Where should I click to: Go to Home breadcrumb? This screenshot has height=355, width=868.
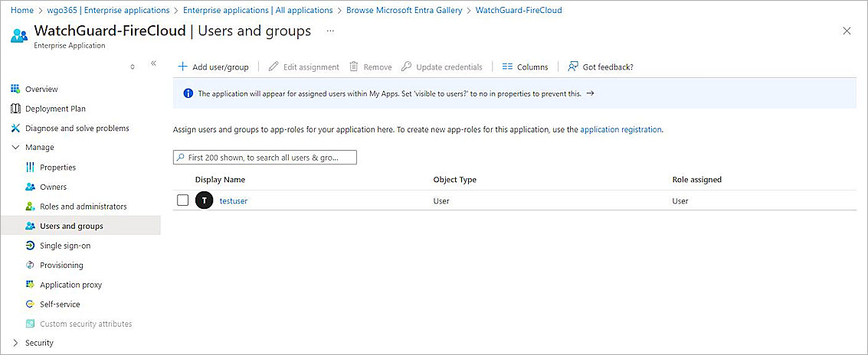click(22, 10)
